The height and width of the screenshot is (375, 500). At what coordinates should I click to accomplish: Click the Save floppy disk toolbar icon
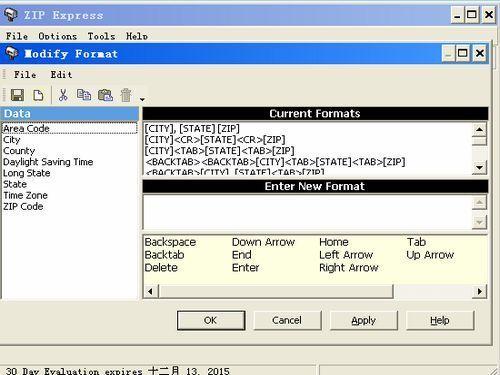(x=17, y=95)
